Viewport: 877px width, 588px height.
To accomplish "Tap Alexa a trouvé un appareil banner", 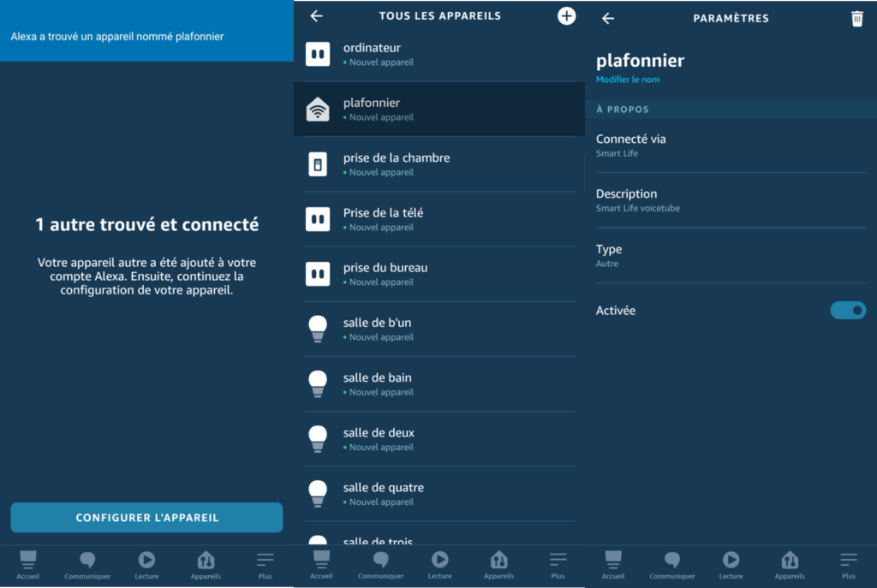I will [146, 31].
